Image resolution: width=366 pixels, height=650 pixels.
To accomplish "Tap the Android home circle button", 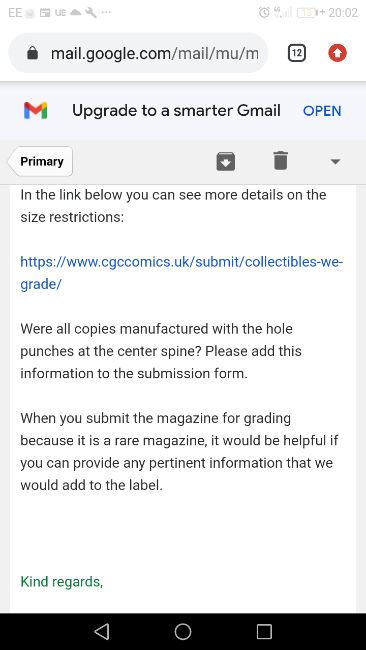I will tap(183, 631).
